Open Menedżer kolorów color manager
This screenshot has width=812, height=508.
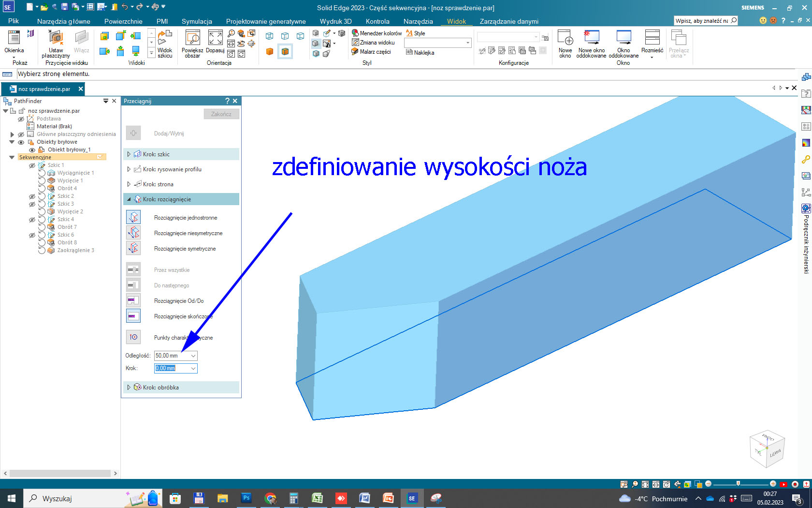point(377,33)
